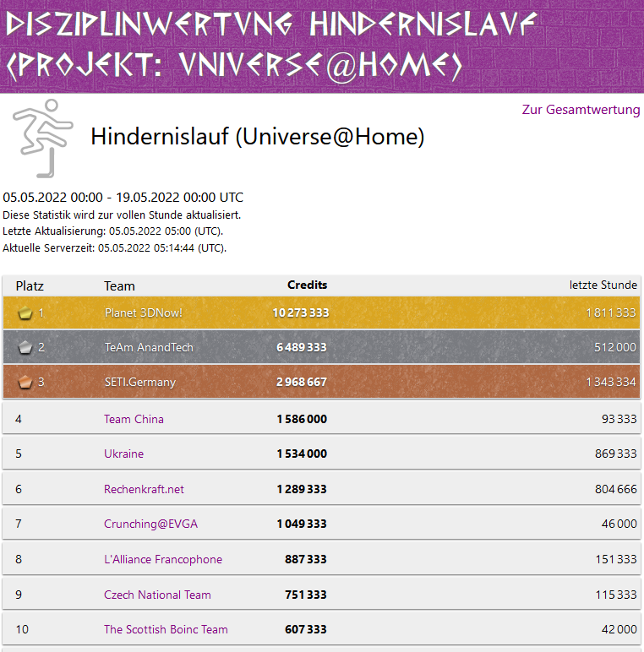Open the Rechenkraft.net team link
This screenshot has width=644, height=652.
144,489
